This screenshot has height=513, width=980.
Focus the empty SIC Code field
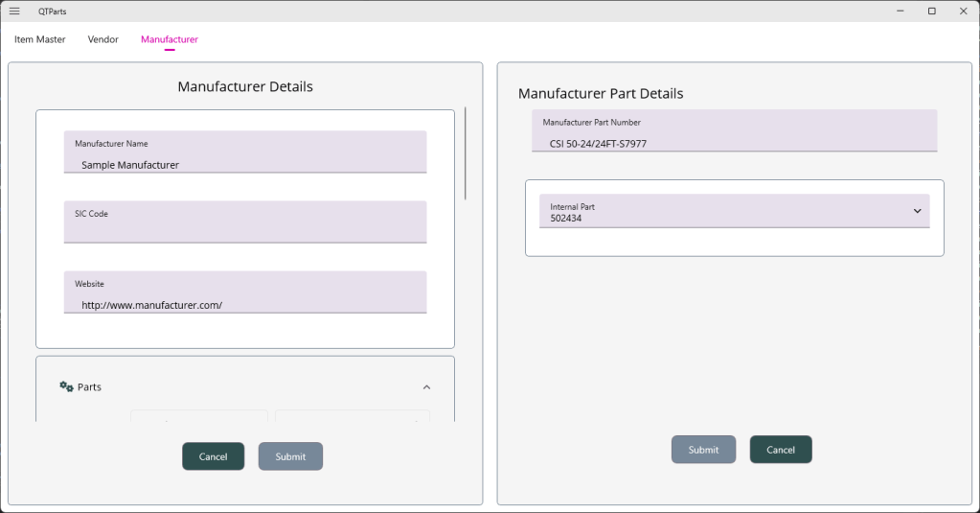[x=245, y=230]
